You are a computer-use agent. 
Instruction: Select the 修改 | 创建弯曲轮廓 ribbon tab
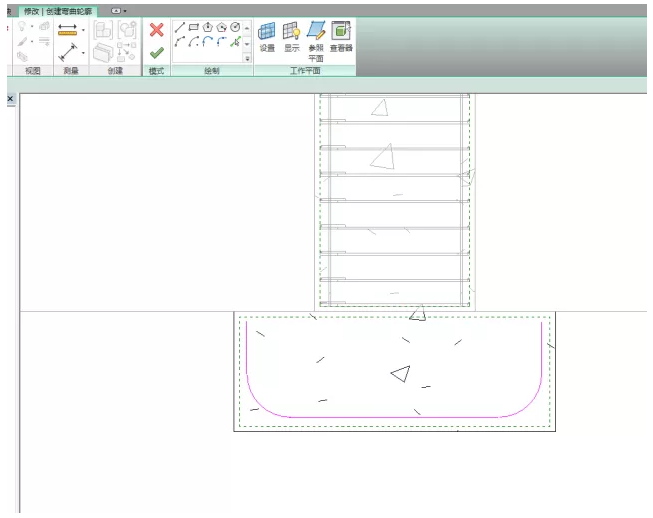(57, 10)
